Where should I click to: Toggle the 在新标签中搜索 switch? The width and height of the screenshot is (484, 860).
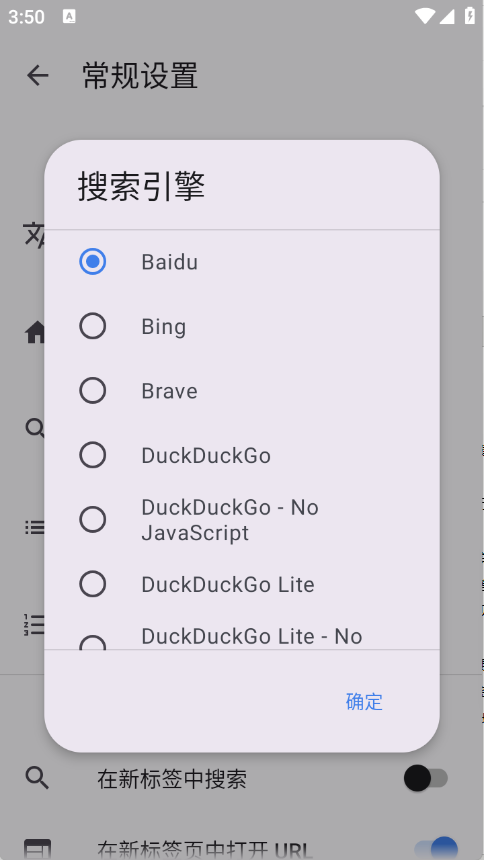(x=426, y=778)
